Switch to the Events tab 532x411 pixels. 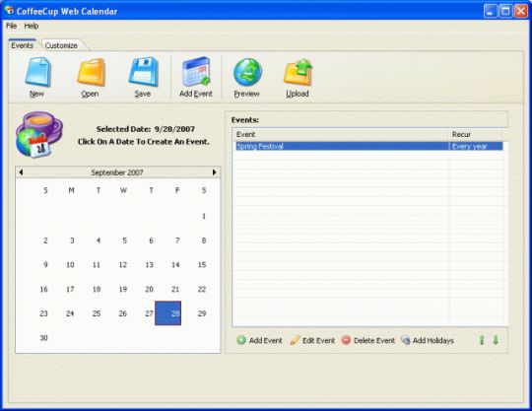[22, 45]
